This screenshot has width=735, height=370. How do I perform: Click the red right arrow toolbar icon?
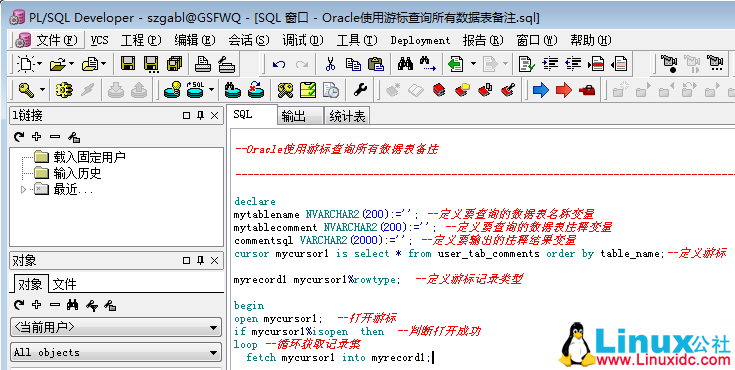pyautogui.click(x=564, y=90)
